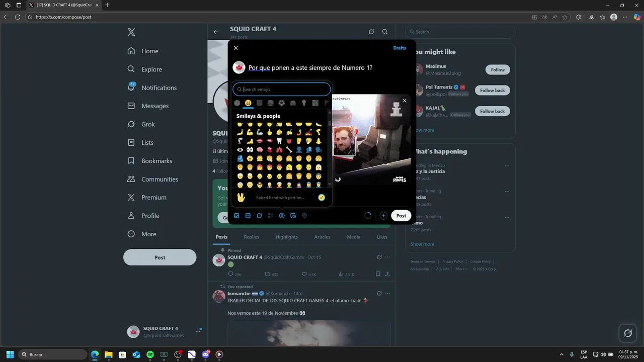
Task: Switch to Food & drink emoji category
Action: [x=271, y=103]
